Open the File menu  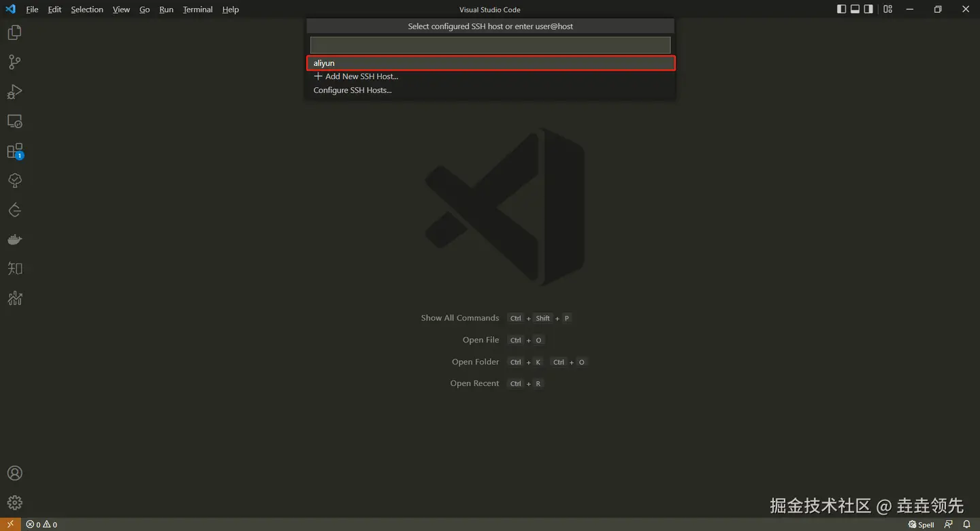pyautogui.click(x=32, y=10)
